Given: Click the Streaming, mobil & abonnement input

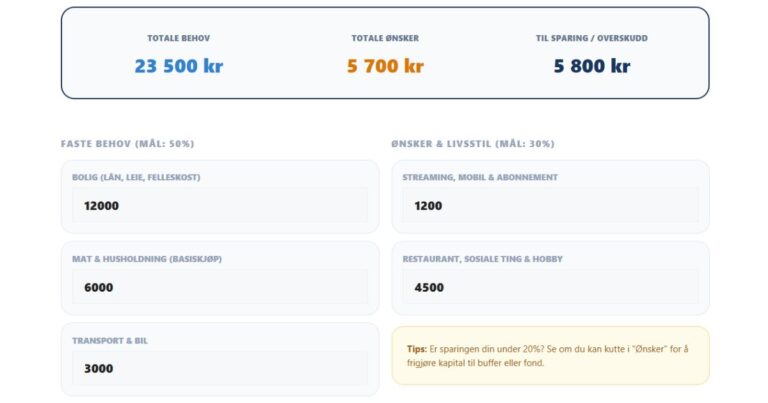Looking at the screenshot, I should pyautogui.click(x=550, y=206).
